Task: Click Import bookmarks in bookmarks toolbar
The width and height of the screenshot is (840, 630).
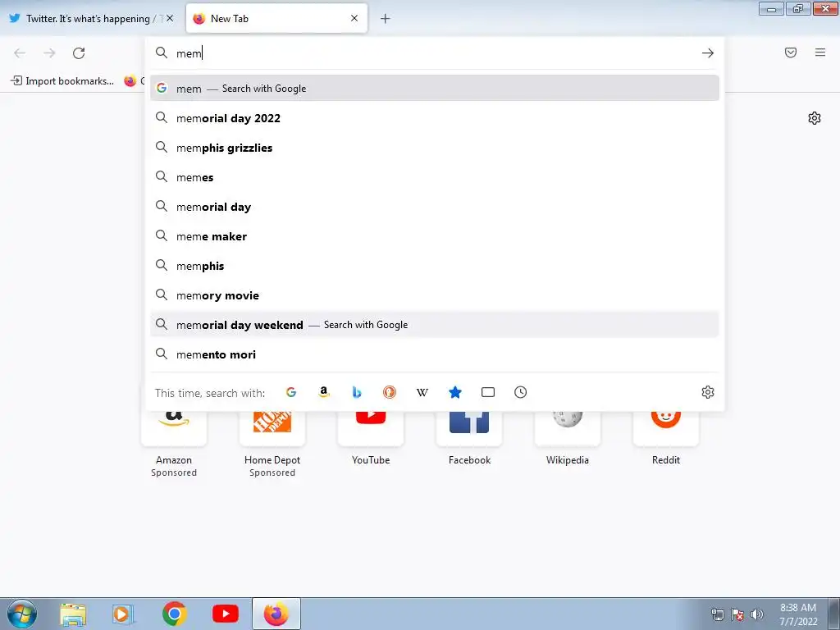Action: 62,81
